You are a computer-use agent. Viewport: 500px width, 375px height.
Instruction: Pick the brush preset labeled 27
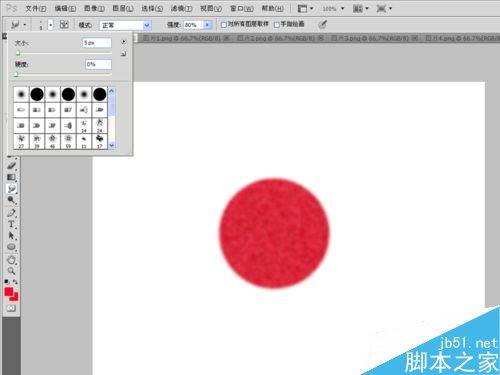click(x=21, y=141)
